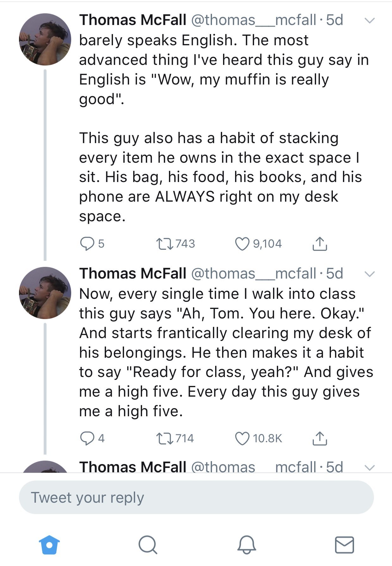The width and height of the screenshot is (392, 566).
Task: Open the Search tab
Action: click(147, 545)
